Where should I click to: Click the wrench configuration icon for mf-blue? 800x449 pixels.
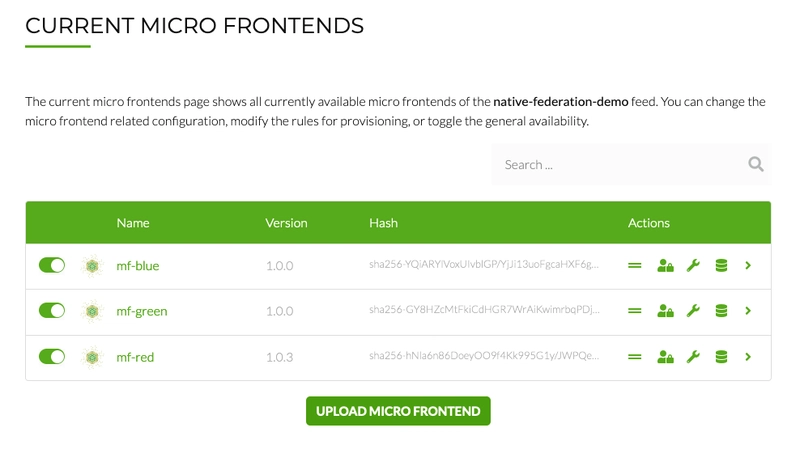(x=693, y=265)
